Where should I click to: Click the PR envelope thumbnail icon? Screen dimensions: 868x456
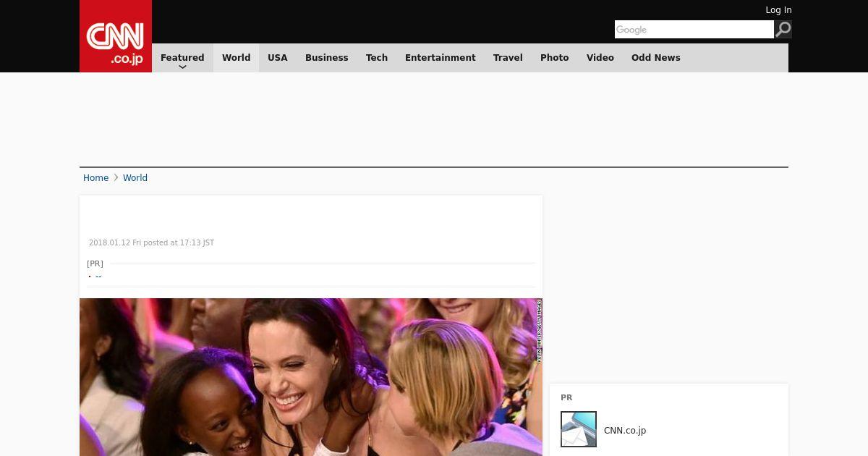[579, 429]
